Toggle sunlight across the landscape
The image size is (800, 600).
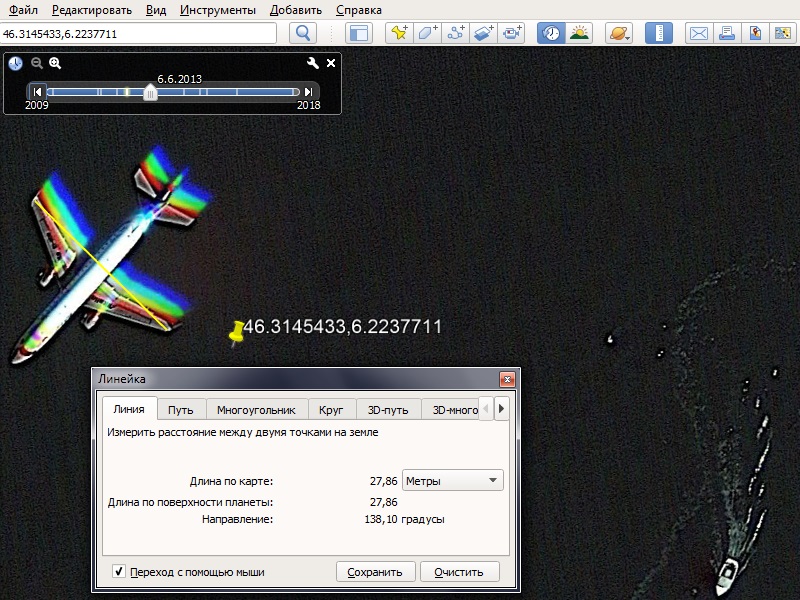click(x=579, y=34)
